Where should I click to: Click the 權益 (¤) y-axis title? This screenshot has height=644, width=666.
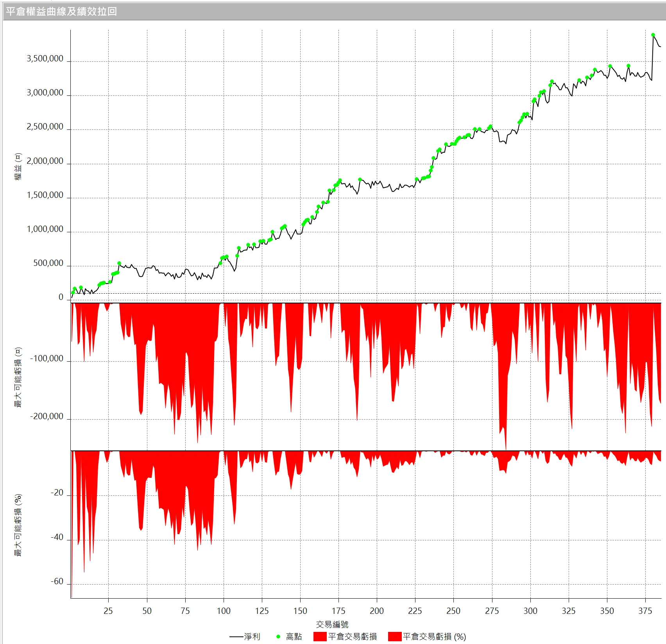[x=18, y=167]
